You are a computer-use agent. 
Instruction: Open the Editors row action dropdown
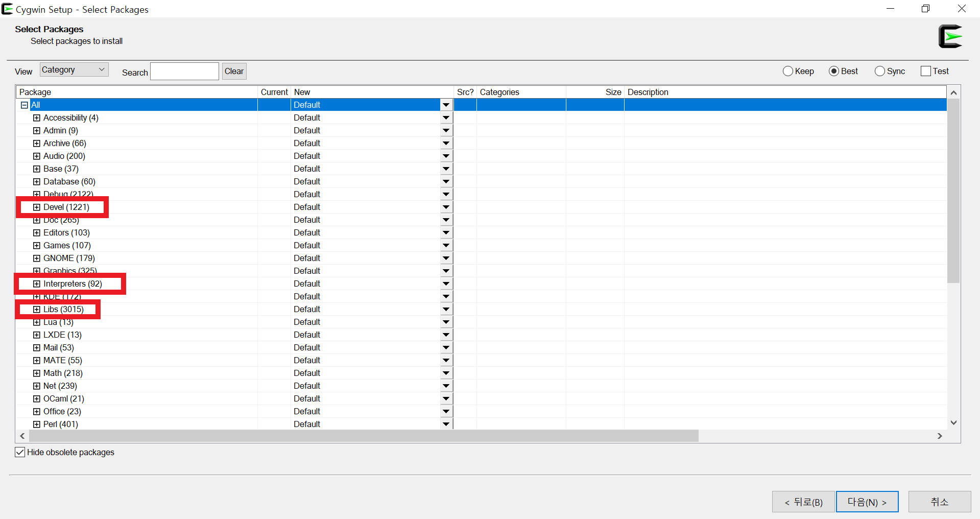coord(446,233)
